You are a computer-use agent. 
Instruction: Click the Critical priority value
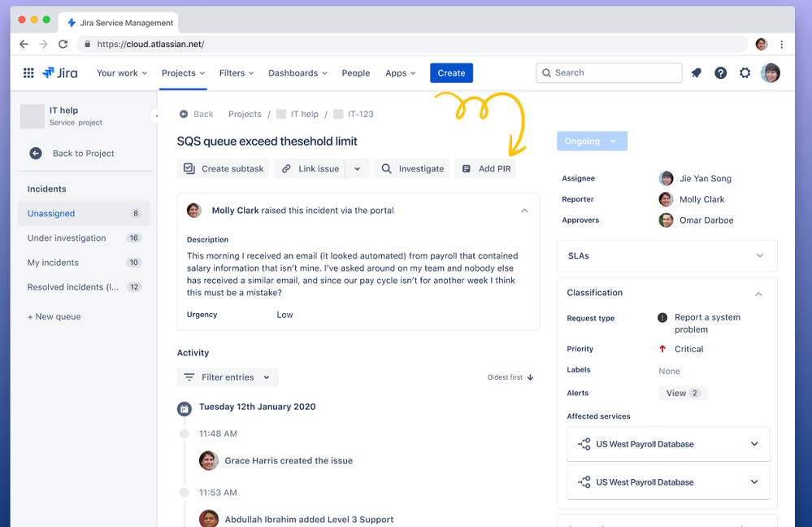click(688, 349)
